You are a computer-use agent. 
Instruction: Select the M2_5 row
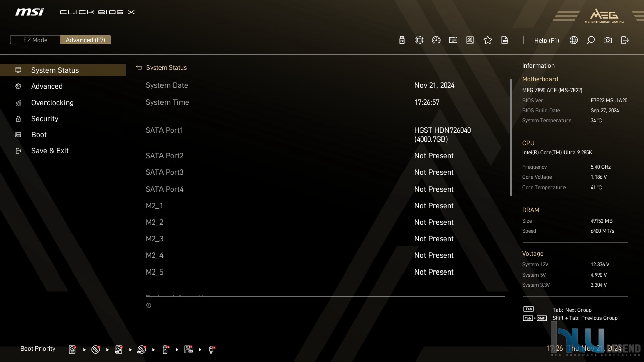[326, 272]
